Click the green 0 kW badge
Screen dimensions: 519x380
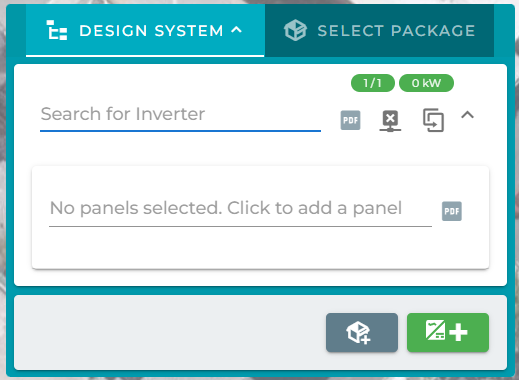(x=426, y=83)
